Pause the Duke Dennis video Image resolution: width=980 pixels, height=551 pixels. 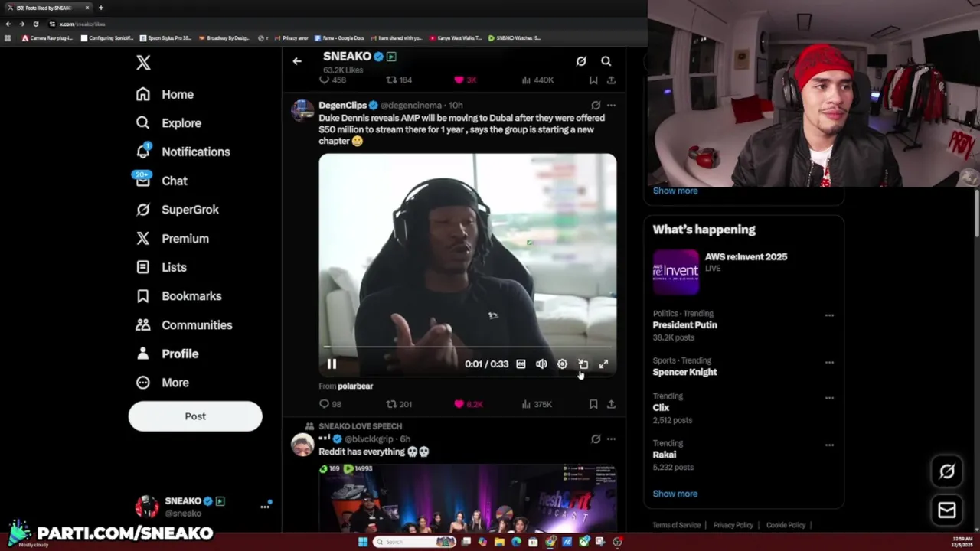pyautogui.click(x=332, y=364)
